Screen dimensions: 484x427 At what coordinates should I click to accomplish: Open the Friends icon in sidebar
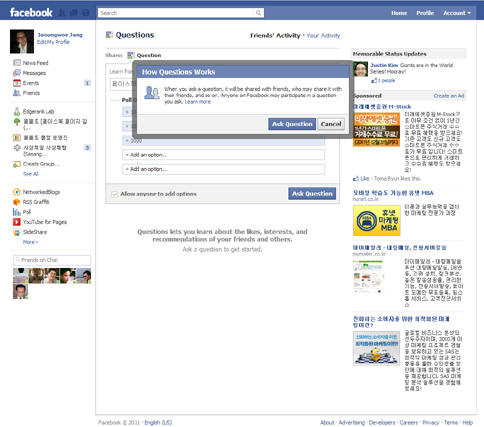pos(17,93)
